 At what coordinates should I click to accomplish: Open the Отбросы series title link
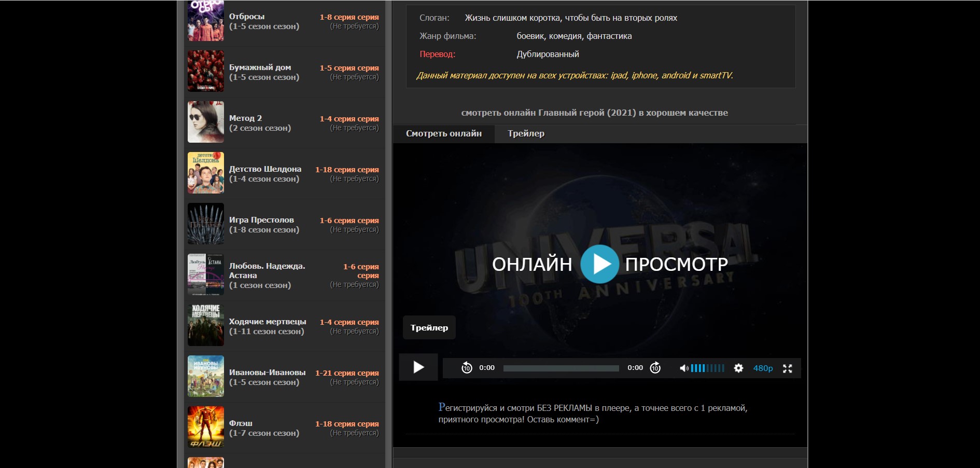[x=247, y=17]
